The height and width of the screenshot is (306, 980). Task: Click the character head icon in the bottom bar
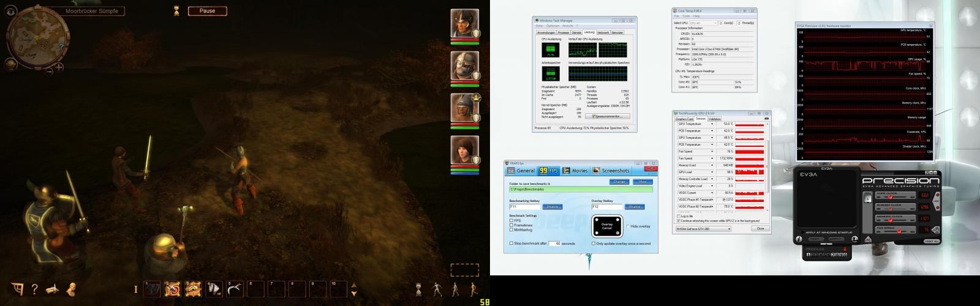coord(72,289)
